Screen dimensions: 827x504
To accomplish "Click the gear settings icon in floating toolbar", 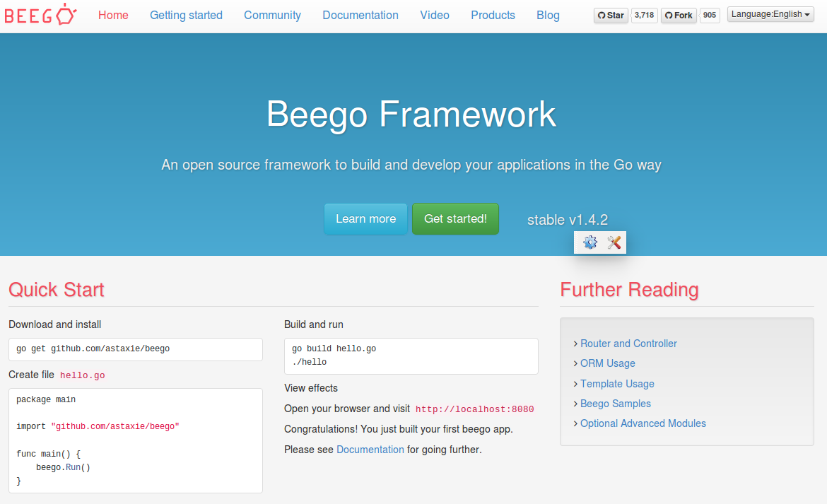I will click(590, 242).
